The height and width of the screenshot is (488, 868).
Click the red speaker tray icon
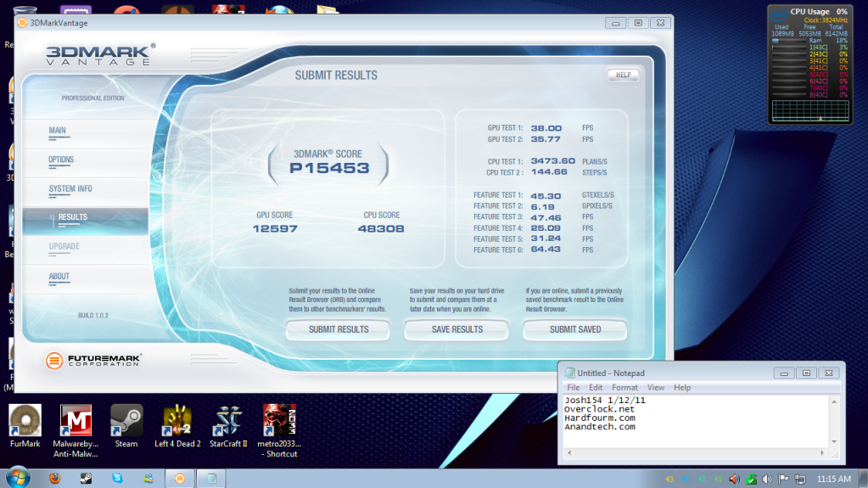tap(735, 479)
